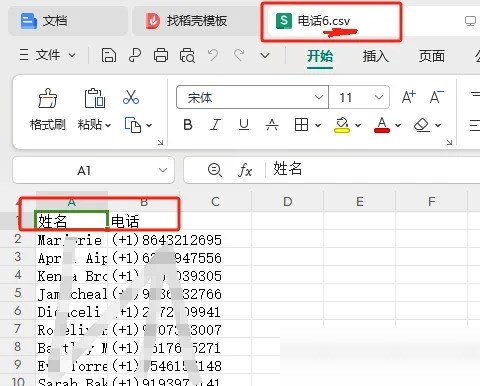The image size is (480, 386).
Task: Open the 文件 menu
Action: (47, 55)
